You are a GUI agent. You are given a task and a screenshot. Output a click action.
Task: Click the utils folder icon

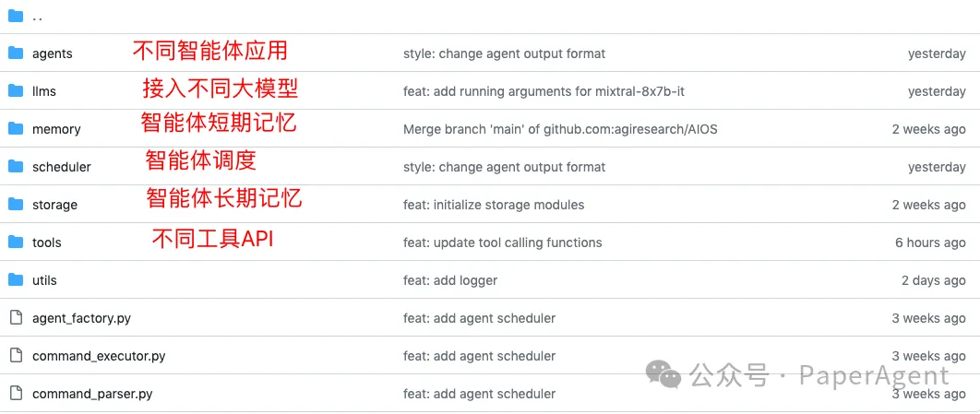pos(15,280)
